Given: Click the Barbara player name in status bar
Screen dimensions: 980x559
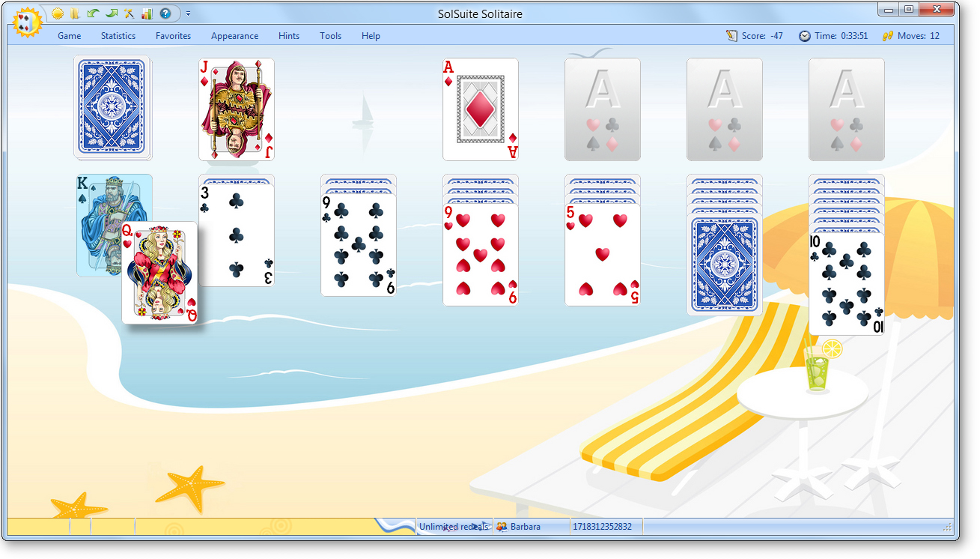Looking at the screenshot, I should coord(525,527).
